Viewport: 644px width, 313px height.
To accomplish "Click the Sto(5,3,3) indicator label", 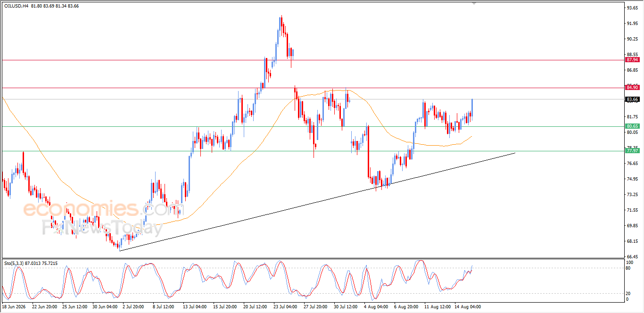I will [x=16, y=263].
